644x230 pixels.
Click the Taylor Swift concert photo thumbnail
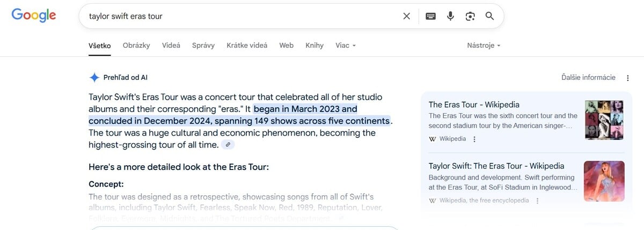pyautogui.click(x=604, y=181)
